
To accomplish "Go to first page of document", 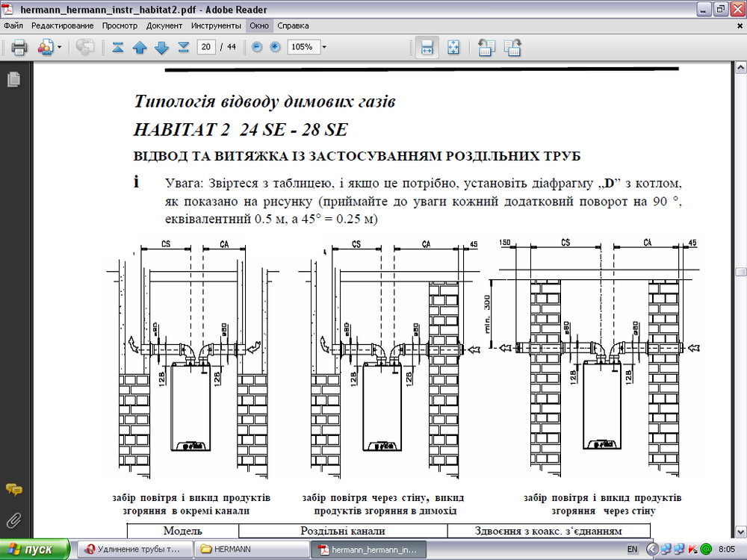I will [x=118, y=48].
